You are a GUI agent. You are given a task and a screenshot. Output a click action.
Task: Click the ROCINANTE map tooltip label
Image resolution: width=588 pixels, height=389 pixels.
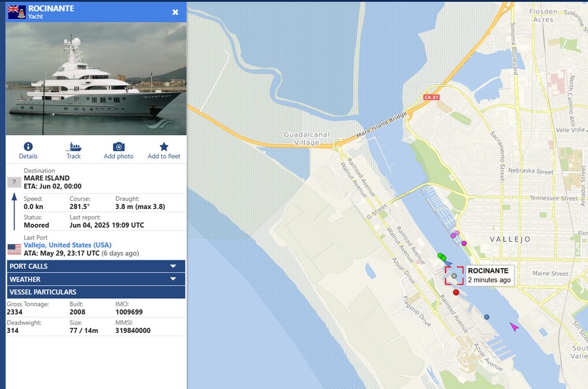489,275
